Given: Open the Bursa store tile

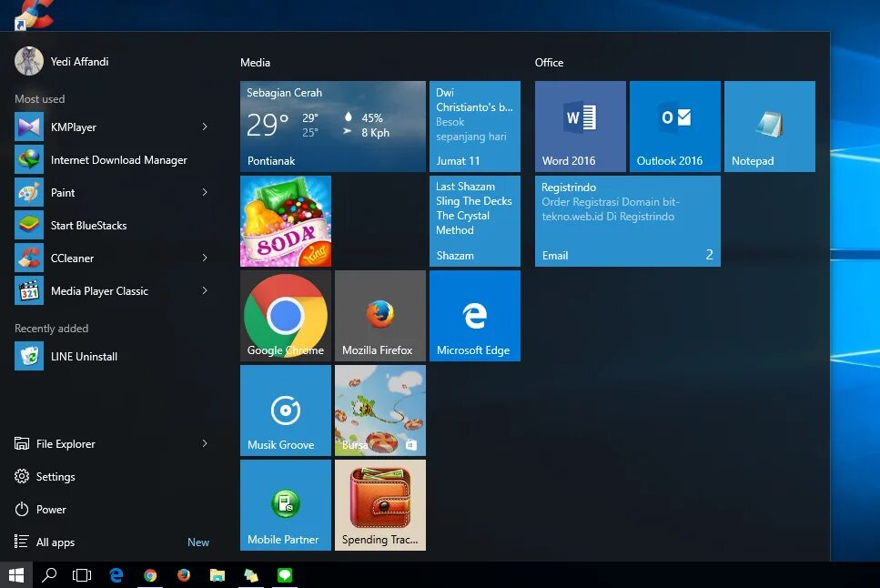Looking at the screenshot, I should coord(380,411).
